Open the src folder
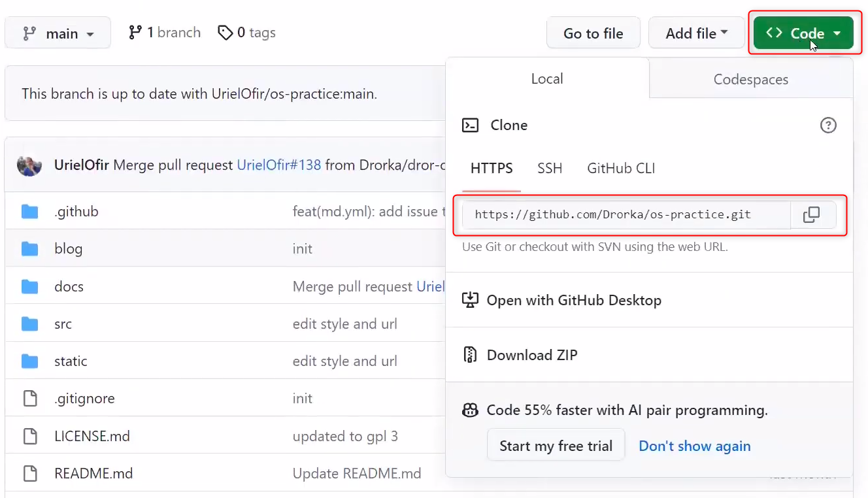 (63, 324)
